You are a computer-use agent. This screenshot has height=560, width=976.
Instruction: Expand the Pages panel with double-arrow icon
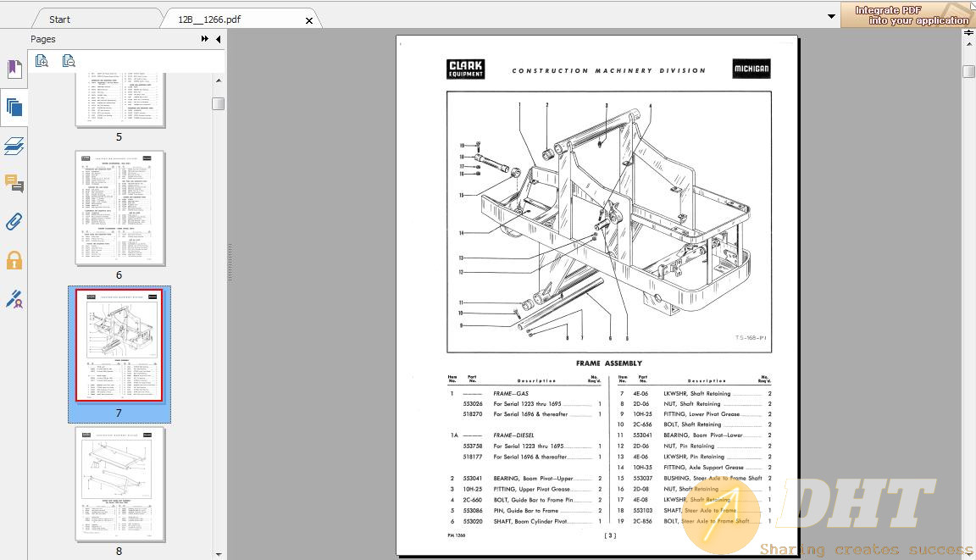tap(205, 39)
